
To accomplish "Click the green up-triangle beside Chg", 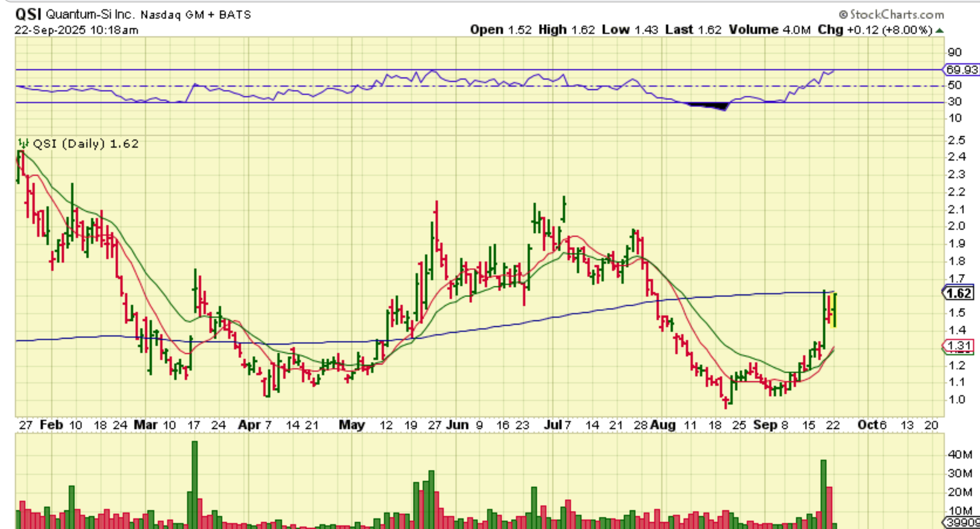I will click(939, 30).
